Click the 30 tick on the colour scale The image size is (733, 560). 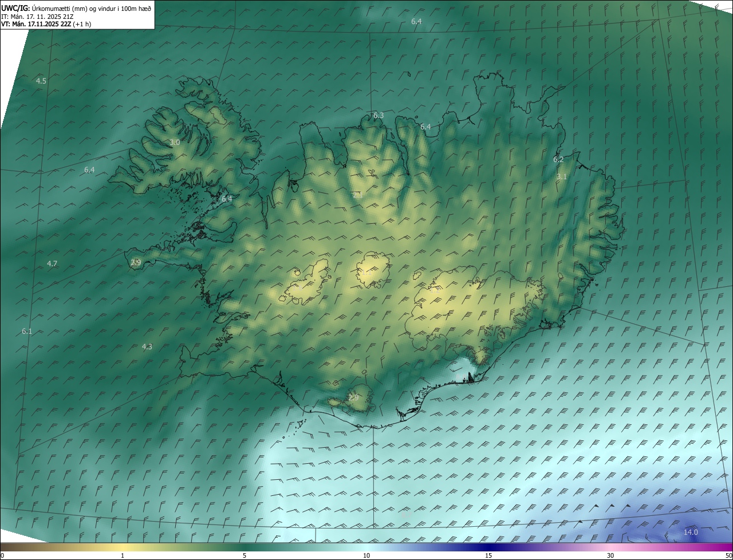click(610, 555)
